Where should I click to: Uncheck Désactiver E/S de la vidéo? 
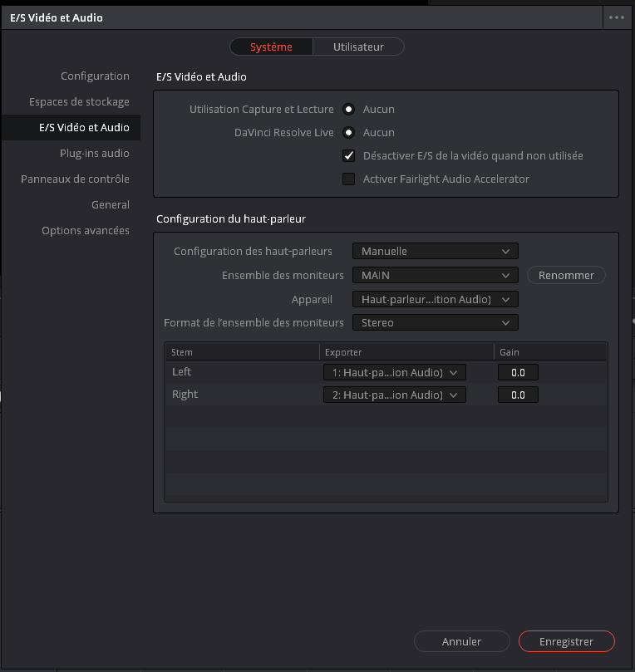[348, 155]
